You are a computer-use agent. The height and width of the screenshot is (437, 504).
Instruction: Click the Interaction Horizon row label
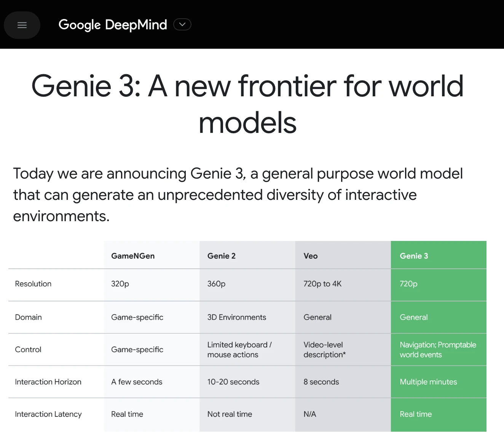[48, 382]
